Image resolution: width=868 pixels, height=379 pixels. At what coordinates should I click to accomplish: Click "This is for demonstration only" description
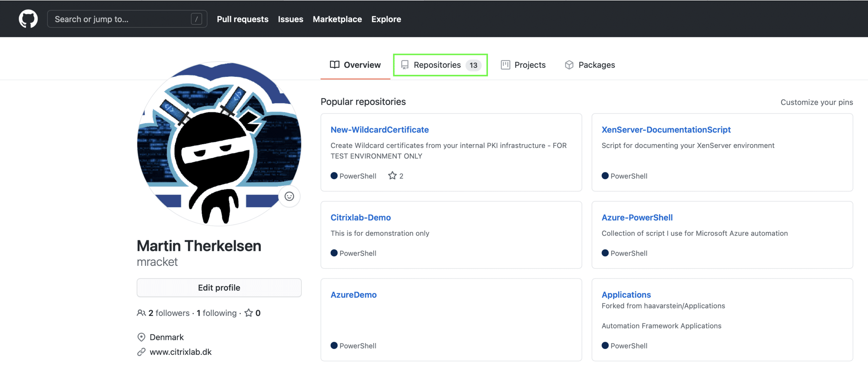pos(380,233)
